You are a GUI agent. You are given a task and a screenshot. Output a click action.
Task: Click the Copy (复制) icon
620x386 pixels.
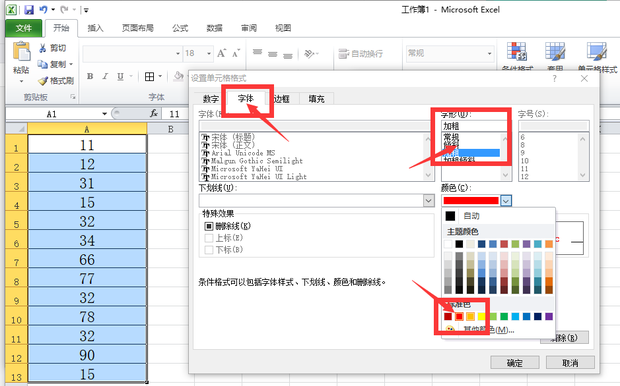43,64
